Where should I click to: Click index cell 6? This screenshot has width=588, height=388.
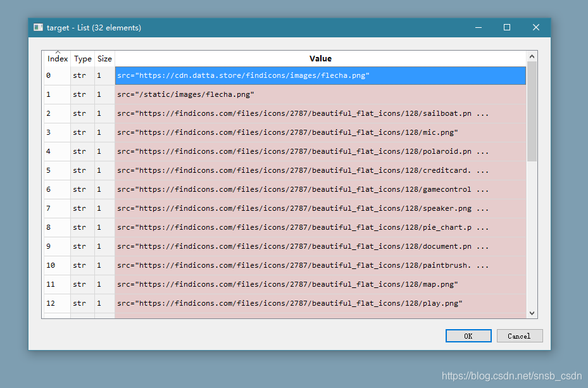click(x=58, y=189)
